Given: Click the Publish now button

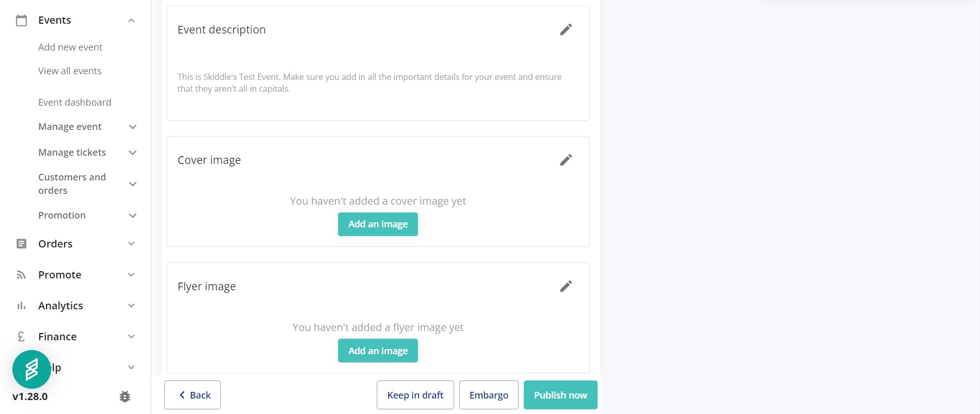Looking at the screenshot, I should click(x=560, y=395).
